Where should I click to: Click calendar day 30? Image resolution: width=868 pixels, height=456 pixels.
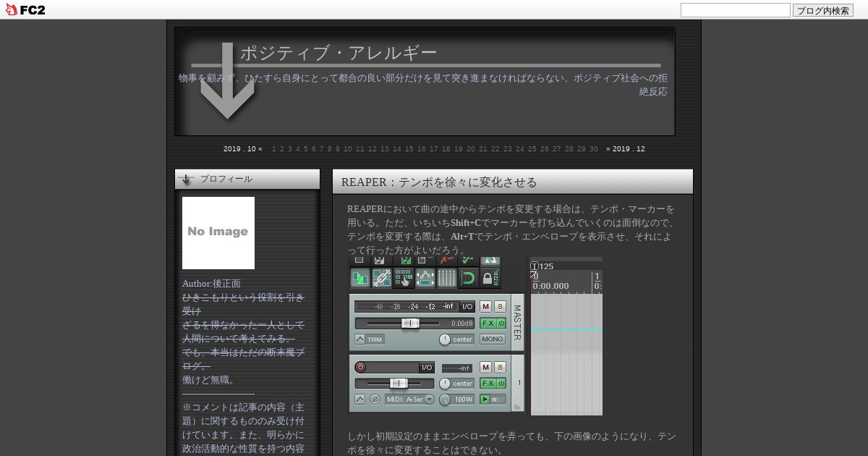pyautogui.click(x=594, y=149)
